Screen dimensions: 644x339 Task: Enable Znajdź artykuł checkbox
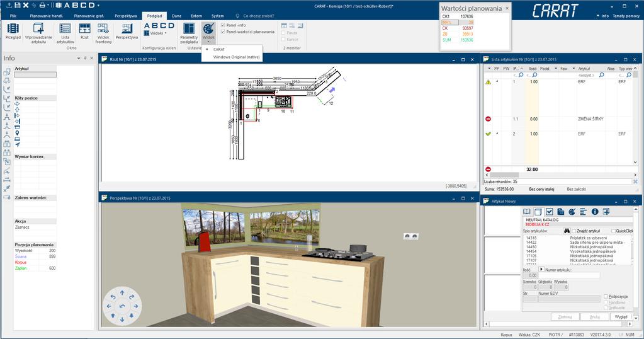click(573, 231)
